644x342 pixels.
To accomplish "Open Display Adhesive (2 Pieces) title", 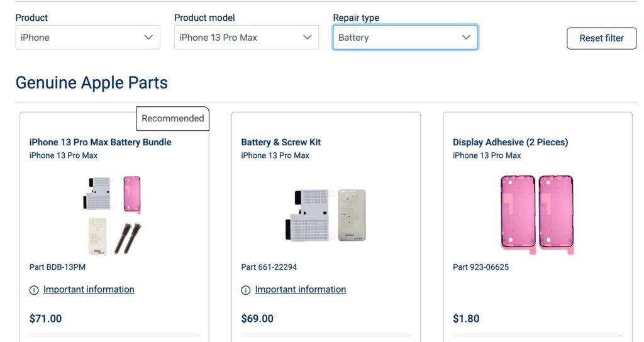I will point(510,142).
